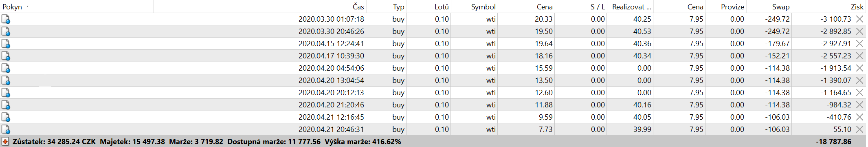This screenshot has height=147, width=868.
Task: Click the red balance icon beside Zůstatek
Action: pos(5,142)
